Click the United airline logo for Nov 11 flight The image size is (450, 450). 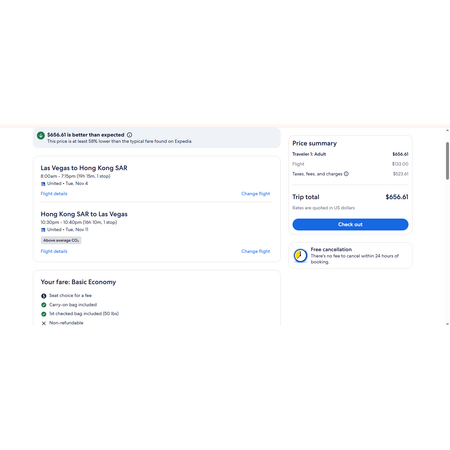point(43,230)
